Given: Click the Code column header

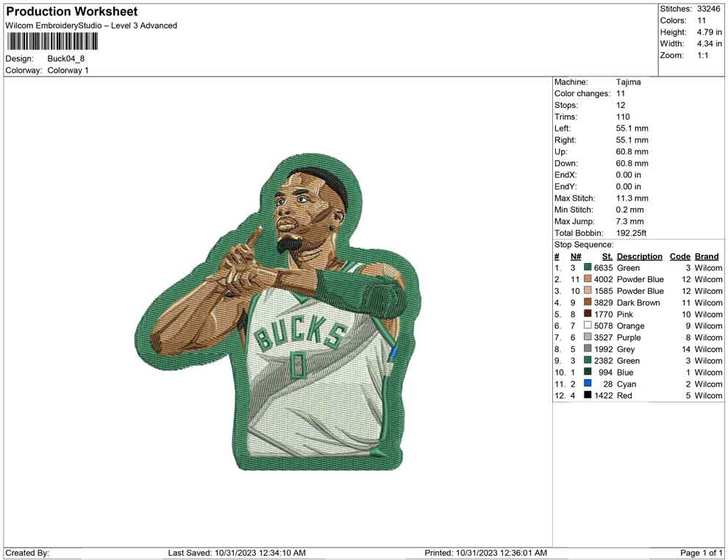Looking at the screenshot, I should (679, 256).
